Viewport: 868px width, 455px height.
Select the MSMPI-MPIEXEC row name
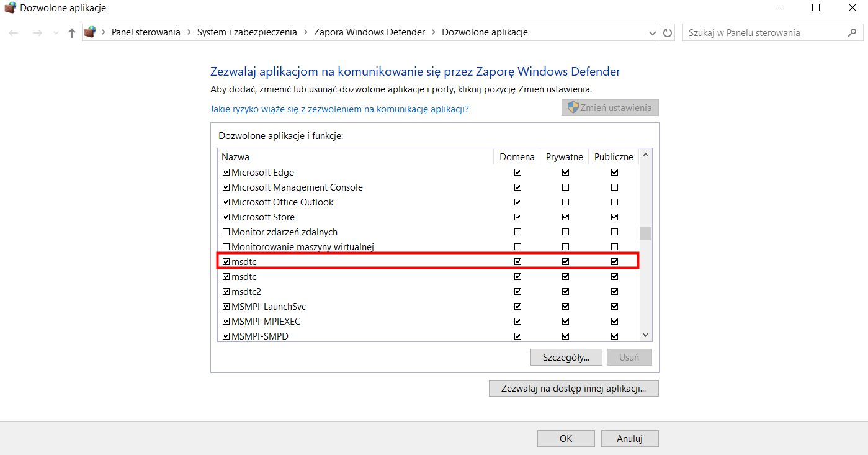266,322
